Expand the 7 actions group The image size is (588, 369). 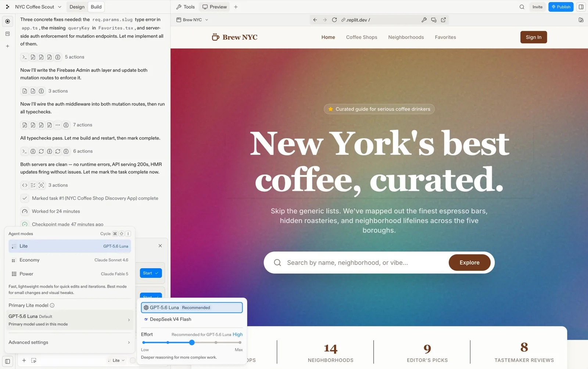(x=57, y=125)
